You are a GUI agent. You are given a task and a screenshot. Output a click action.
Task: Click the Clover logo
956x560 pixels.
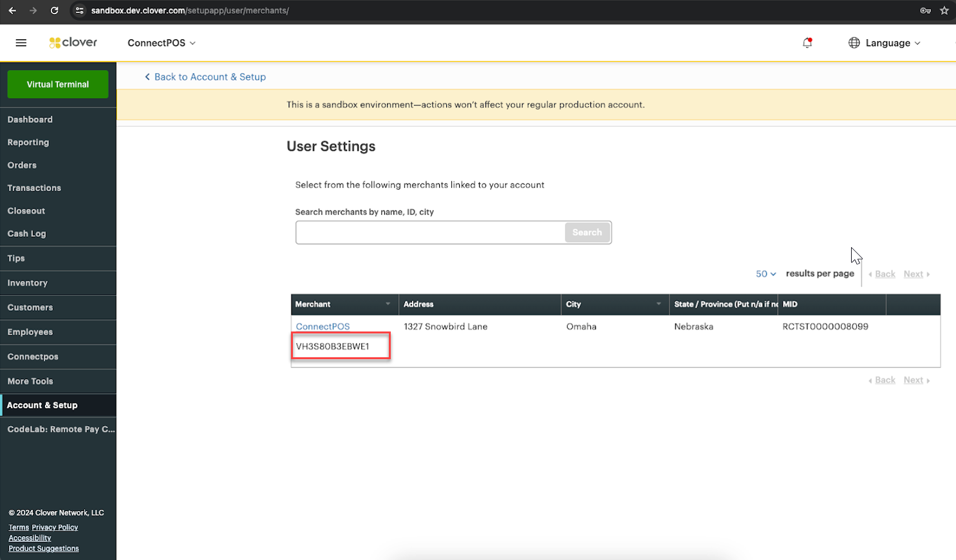click(73, 42)
